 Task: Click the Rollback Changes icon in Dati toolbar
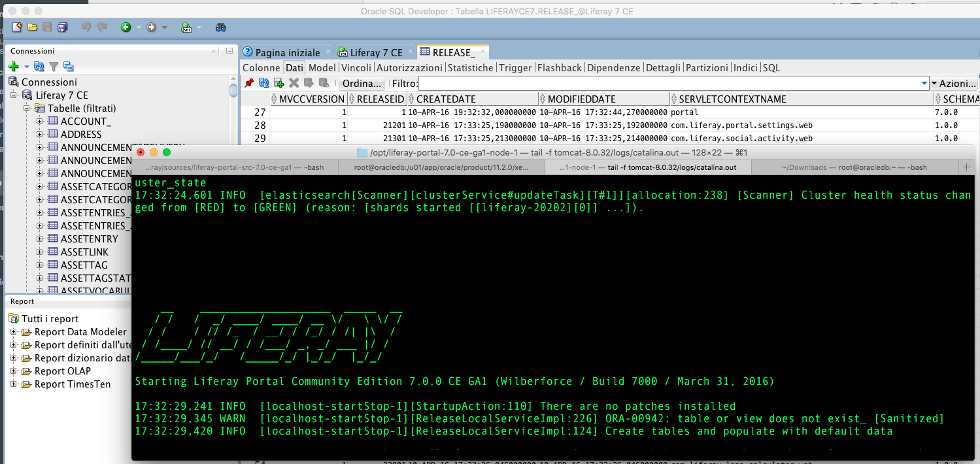coord(324,83)
